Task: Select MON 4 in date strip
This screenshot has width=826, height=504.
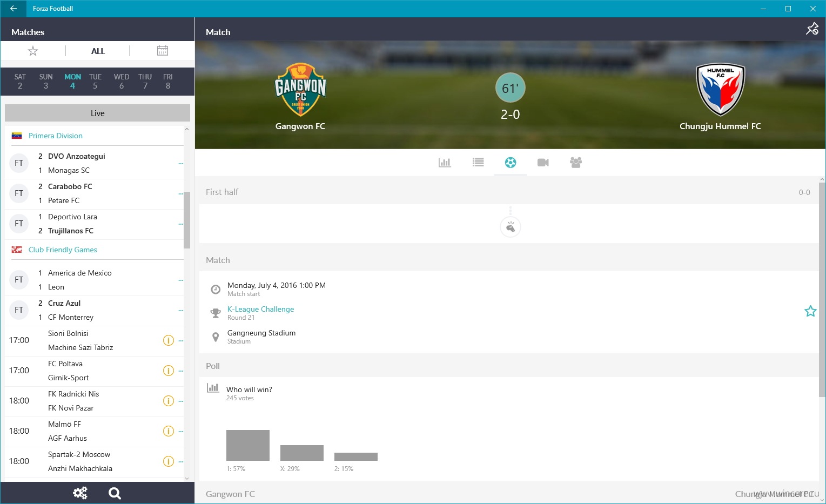Action: (x=72, y=81)
